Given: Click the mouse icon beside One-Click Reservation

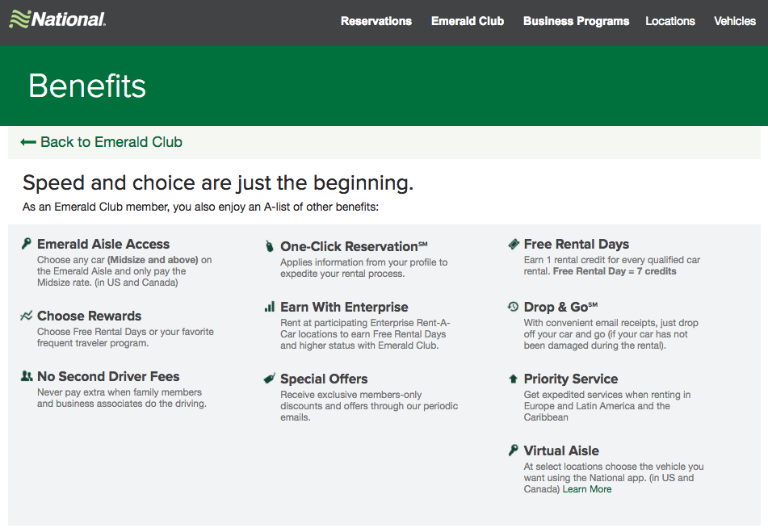Looking at the screenshot, I should pyautogui.click(x=270, y=246).
